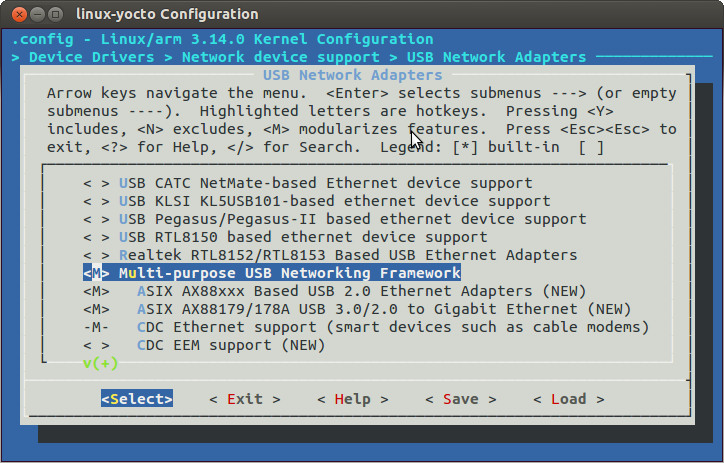Image resolution: width=724 pixels, height=463 pixels.
Task: Toggle the CDC EEM support option
Action: pyautogui.click(x=204, y=345)
